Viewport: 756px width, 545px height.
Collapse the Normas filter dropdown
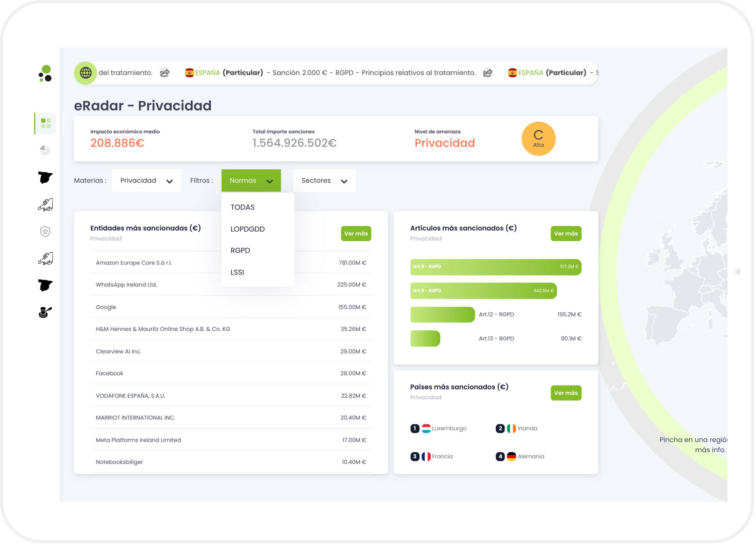pos(252,181)
